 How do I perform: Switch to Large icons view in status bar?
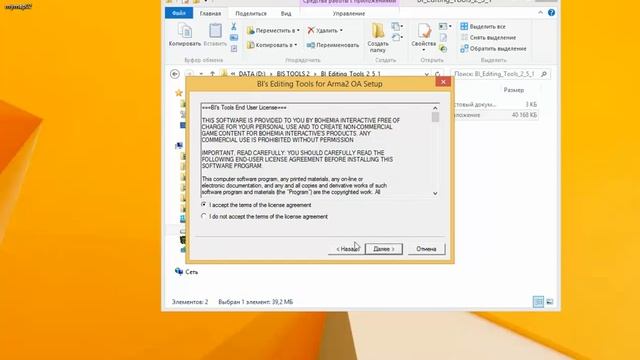549,302
